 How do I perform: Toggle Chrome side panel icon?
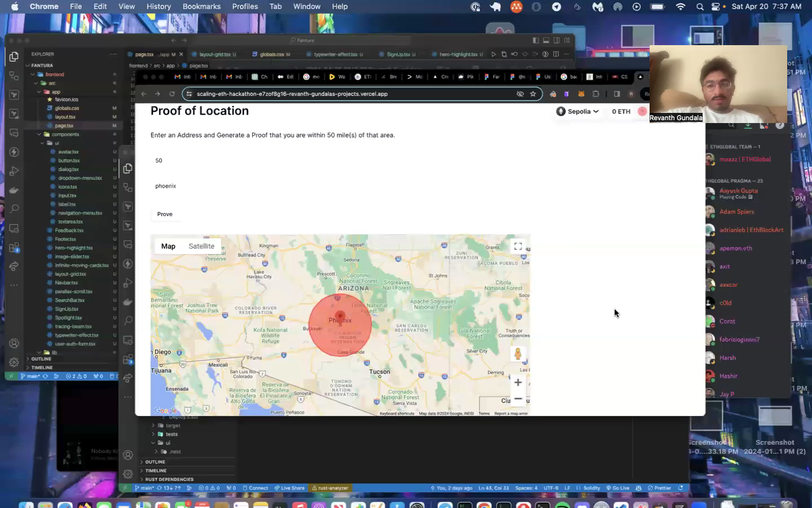click(617, 94)
